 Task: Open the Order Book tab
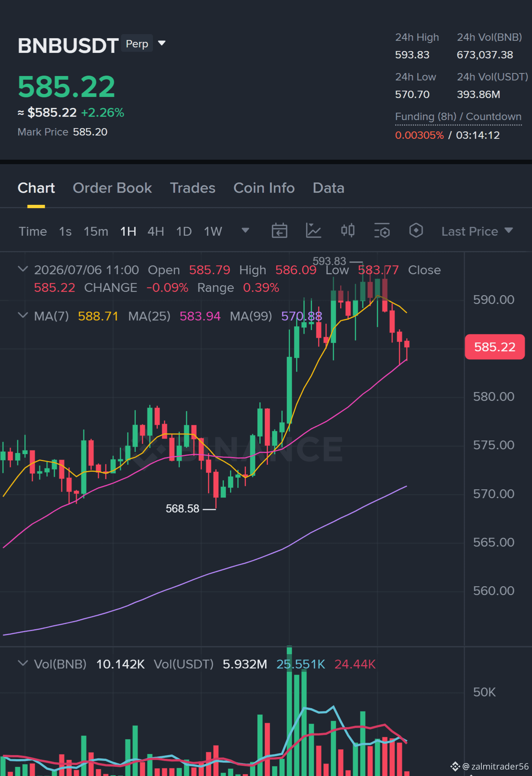(112, 188)
